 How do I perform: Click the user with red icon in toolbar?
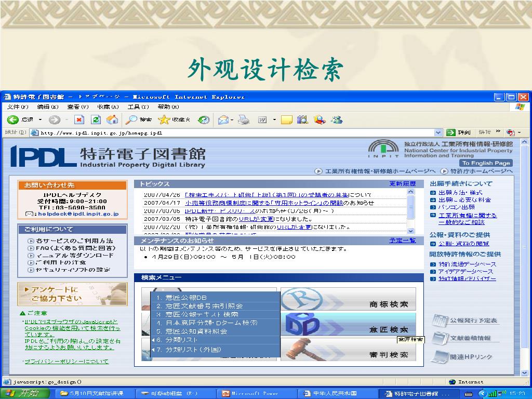(x=320, y=119)
